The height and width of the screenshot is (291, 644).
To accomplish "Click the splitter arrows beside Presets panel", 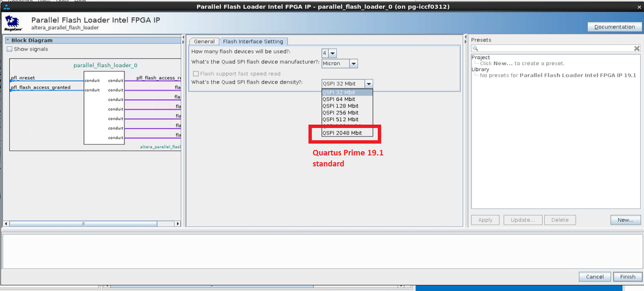I will tap(466, 41).
